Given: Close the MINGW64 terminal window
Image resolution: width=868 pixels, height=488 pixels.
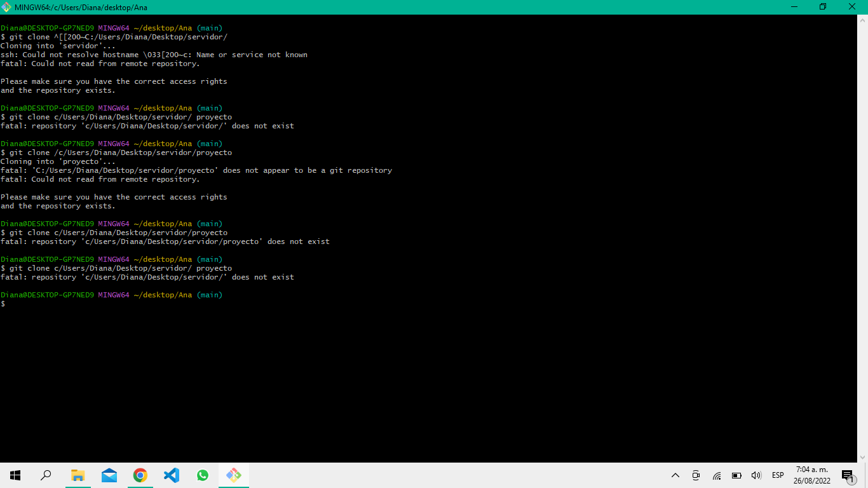Looking at the screenshot, I should 853,7.
